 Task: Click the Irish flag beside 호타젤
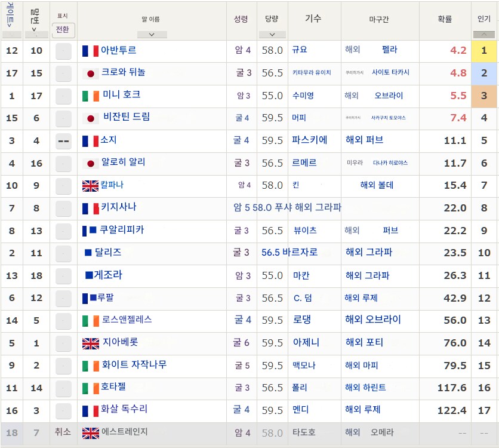(x=90, y=388)
